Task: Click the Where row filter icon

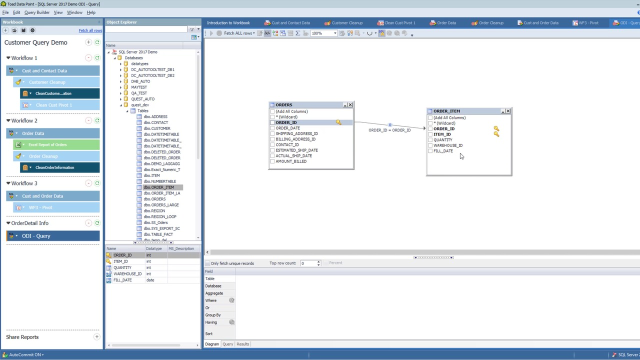Action: pos(231,300)
